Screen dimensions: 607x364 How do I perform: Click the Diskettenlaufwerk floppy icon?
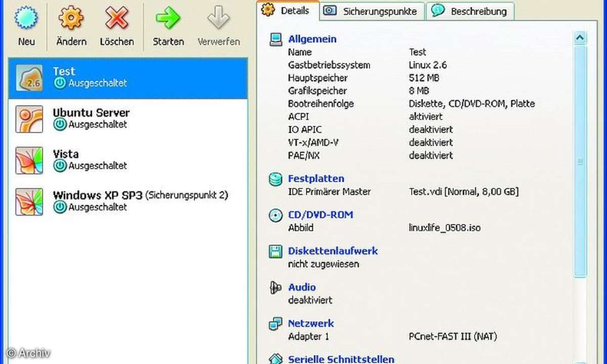pyautogui.click(x=276, y=251)
